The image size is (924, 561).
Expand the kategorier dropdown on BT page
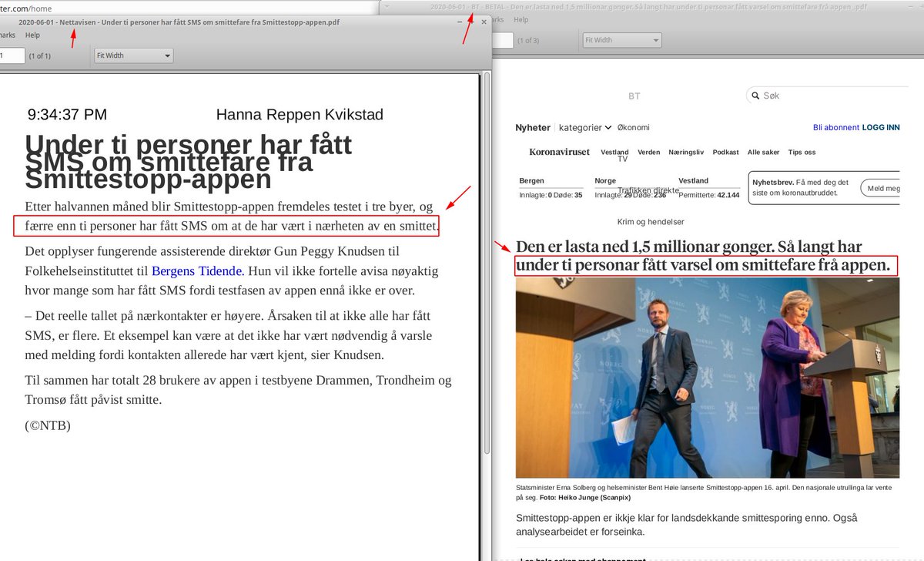585,127
